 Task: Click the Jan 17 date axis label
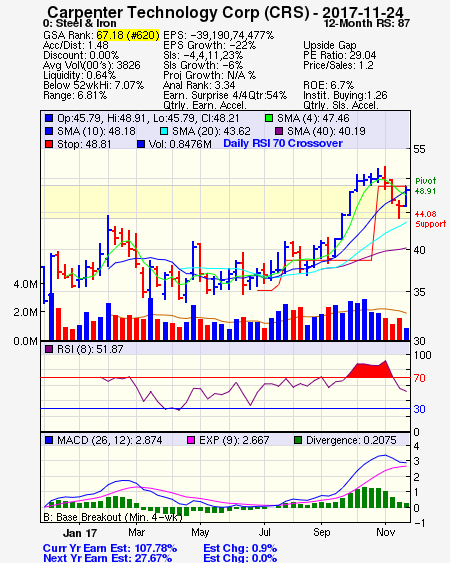[x=80, y=533]
